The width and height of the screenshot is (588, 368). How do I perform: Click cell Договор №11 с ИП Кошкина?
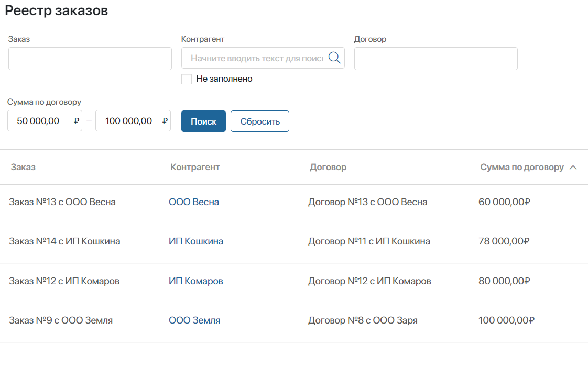[x=369, y=241]
